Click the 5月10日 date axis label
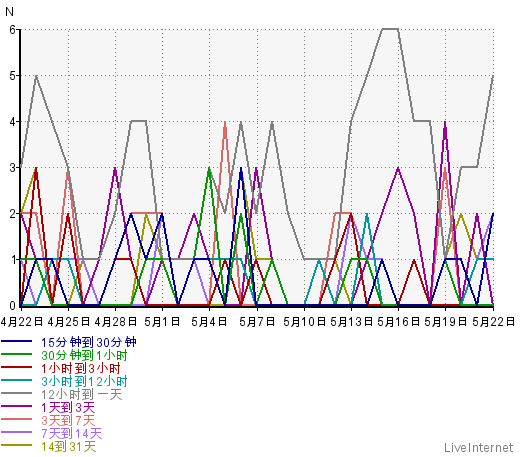The width and height of the screenshot is (520, 457). coord(304,322)
